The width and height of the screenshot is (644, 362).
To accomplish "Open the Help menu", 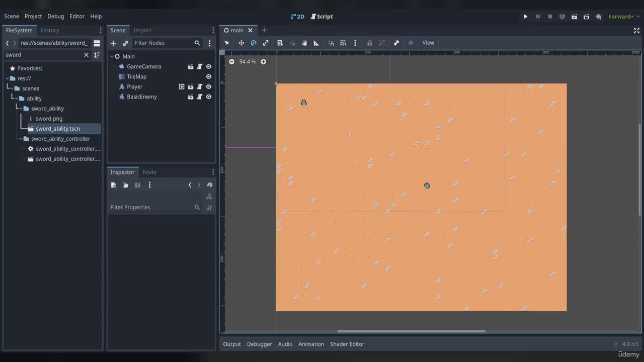I will pyautogui.click(x=96, y=16).
